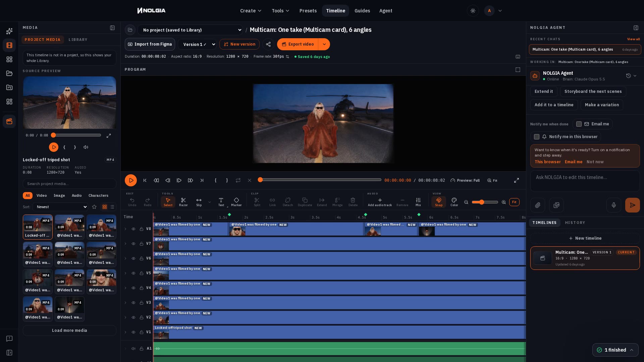Screen dimensions: 644x362
Task: Filter media by Characters
Action: pyautogui.click(x=98, y=195)
